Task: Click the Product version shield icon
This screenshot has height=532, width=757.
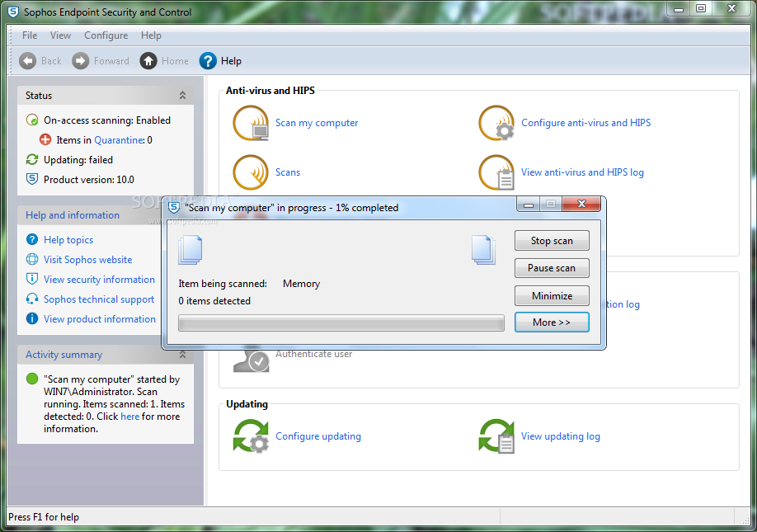Action: tap(32, 179)
